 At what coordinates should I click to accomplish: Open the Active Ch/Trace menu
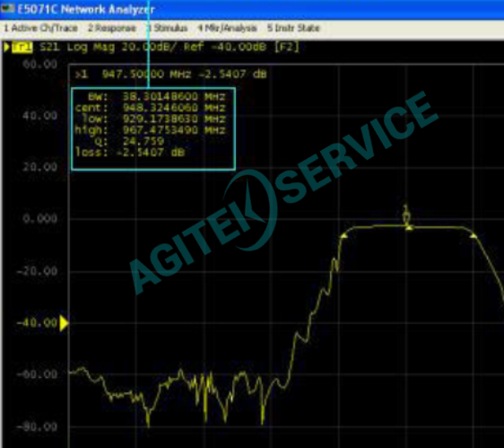[40, 28]
